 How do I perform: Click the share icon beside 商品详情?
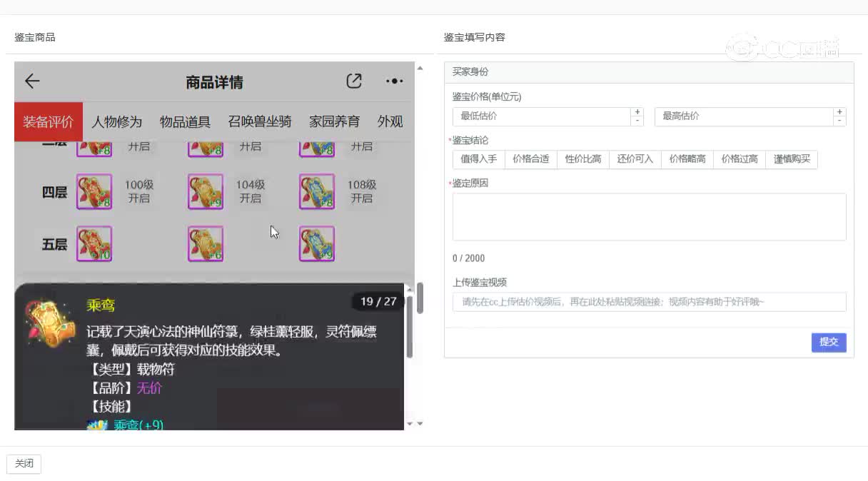click(353, 81)
